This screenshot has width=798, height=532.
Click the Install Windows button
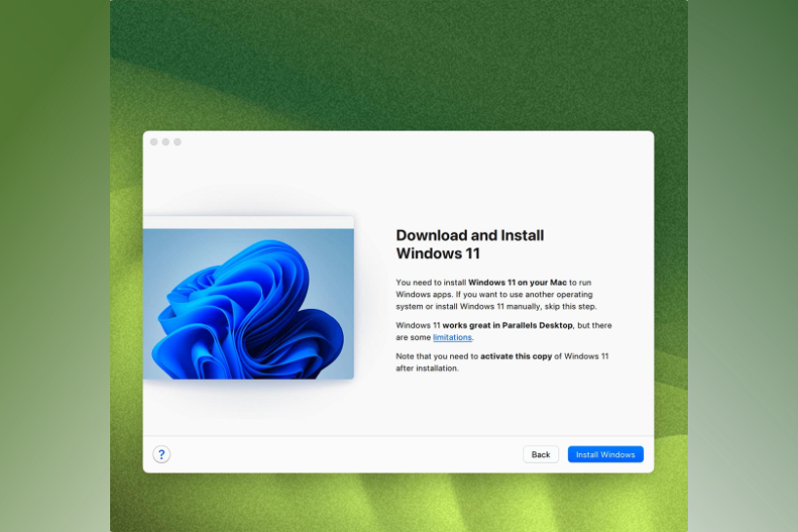tap(605, 454)
